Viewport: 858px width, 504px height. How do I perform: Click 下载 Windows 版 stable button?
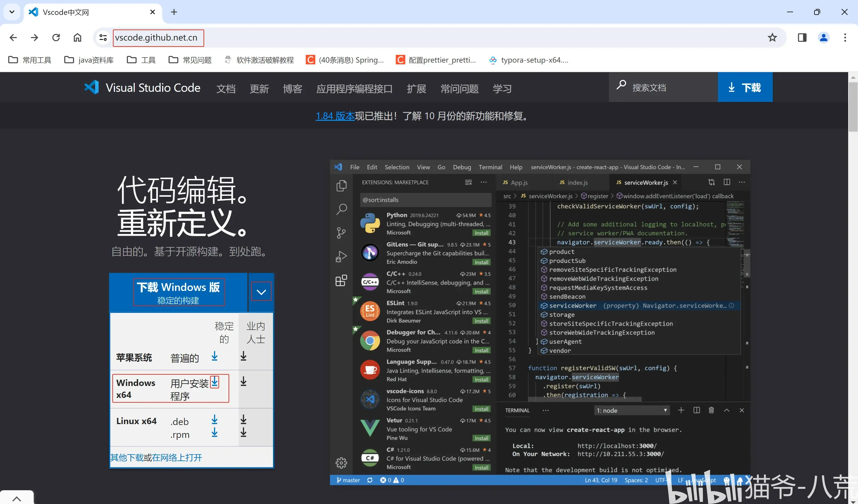[x=179, y=292]
